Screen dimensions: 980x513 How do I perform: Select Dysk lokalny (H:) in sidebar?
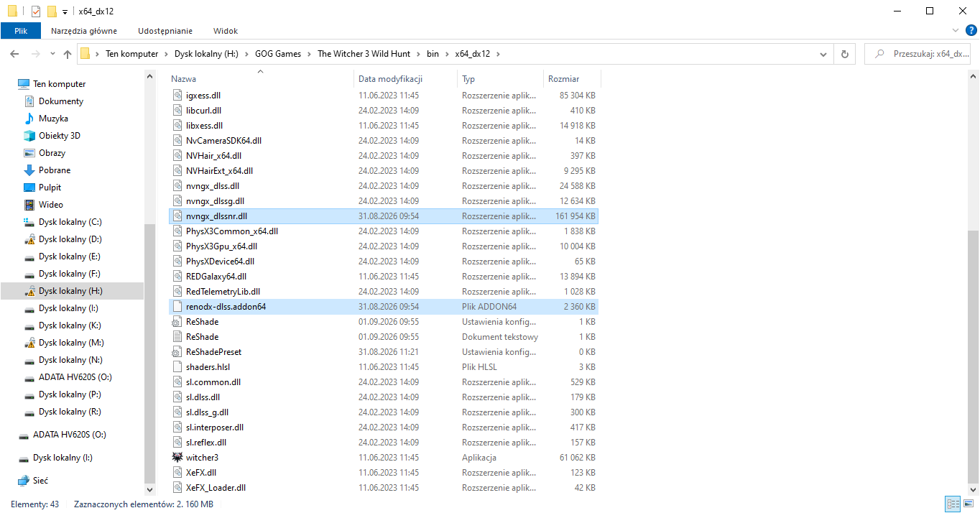pos(70,291)
